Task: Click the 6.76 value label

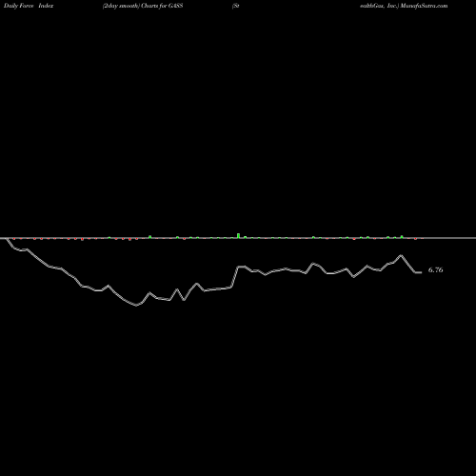Action: coord(435,270)
